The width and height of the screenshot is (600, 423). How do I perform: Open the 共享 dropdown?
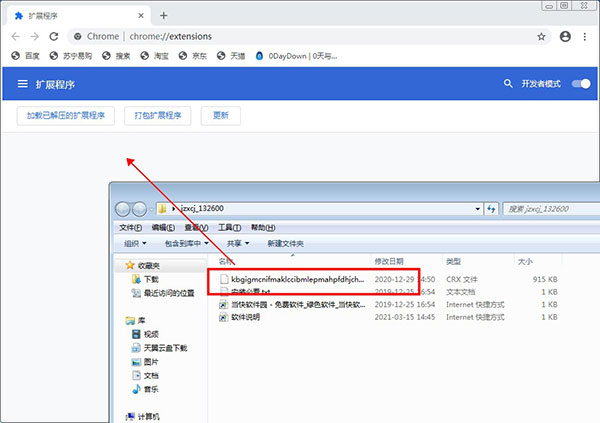(x=237, y=243)
